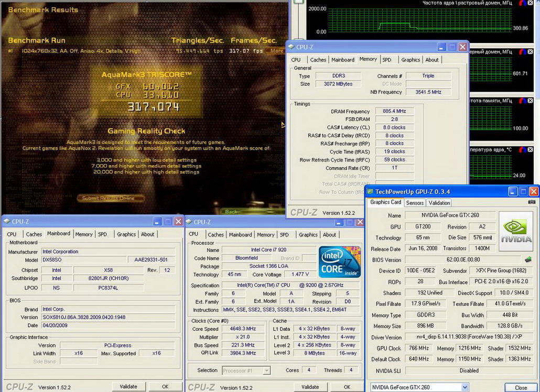Click the Memory Size value 896 MB

coord(425,325)
